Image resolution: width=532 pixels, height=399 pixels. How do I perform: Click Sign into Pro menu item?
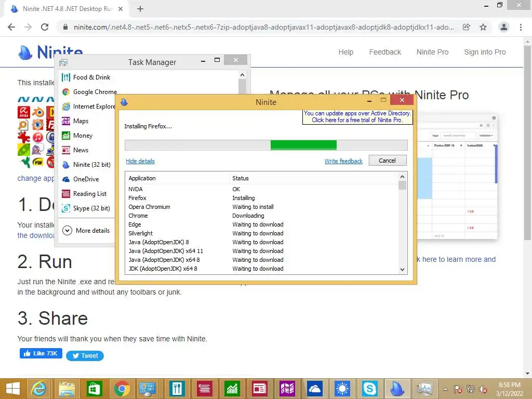485,52
